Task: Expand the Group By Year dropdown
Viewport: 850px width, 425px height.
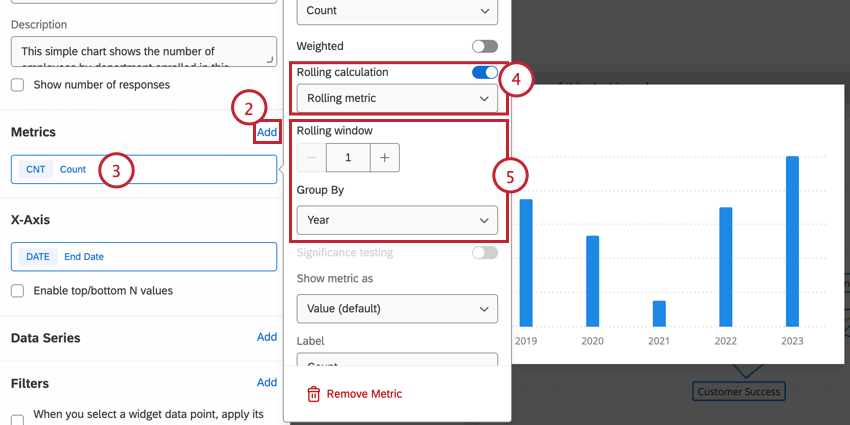Action: (x=397, y=220)
